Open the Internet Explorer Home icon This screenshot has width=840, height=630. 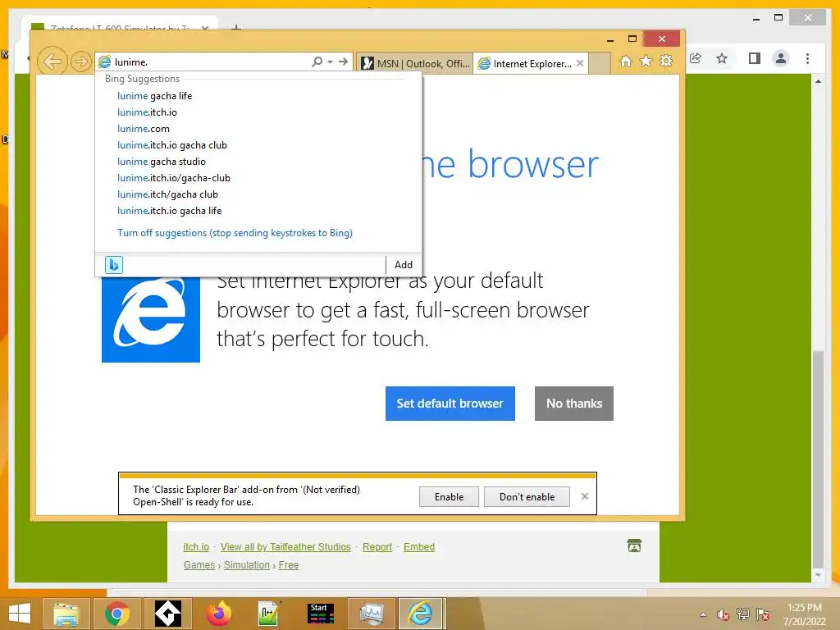tap(626, 62)
